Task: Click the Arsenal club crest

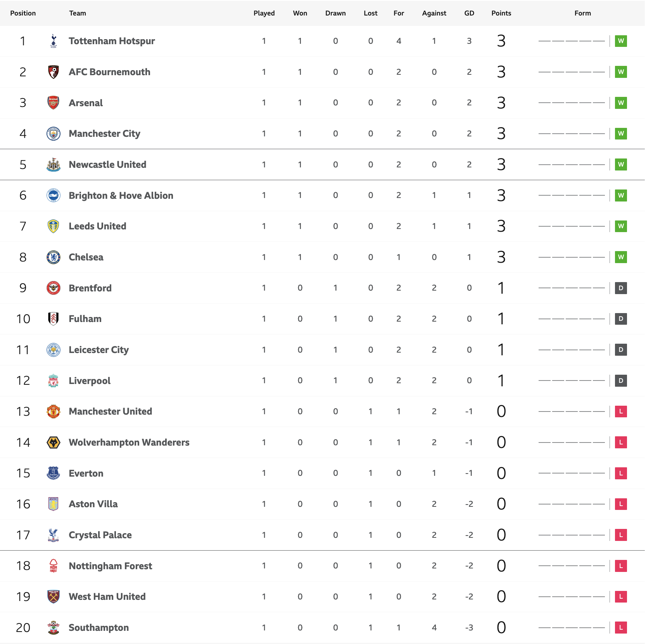Action: (54, 103)
